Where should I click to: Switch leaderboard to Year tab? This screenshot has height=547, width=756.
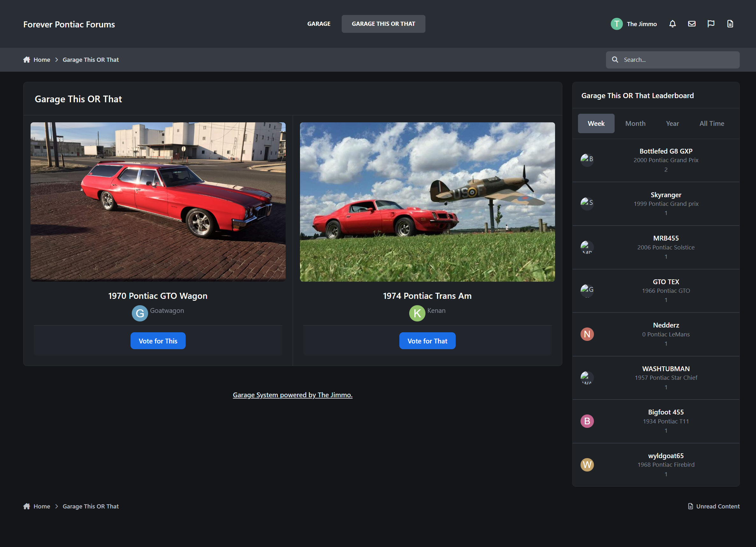point(672,123)
